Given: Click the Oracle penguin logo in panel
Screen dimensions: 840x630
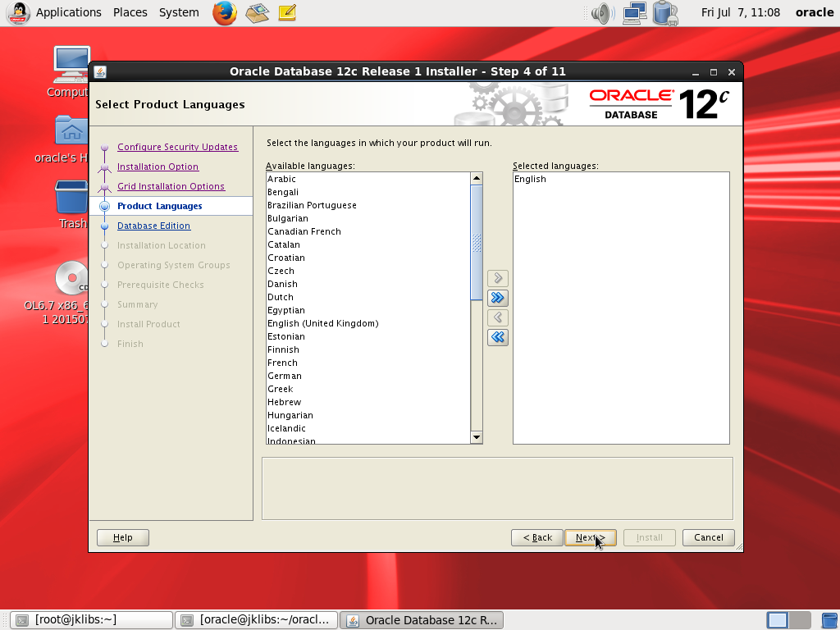Looking at the screenshot, I should pyautogui.click(x=19, y=13).
